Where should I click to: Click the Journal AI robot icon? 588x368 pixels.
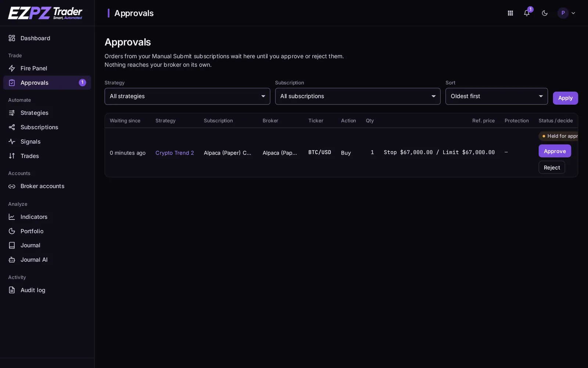12,260
